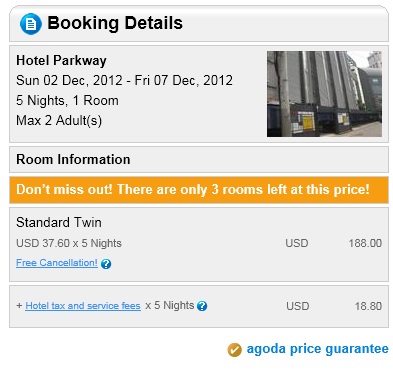Click the Booking Details header title
The height and width of the screenshot is (370, 393).
(x=115, y=23)
